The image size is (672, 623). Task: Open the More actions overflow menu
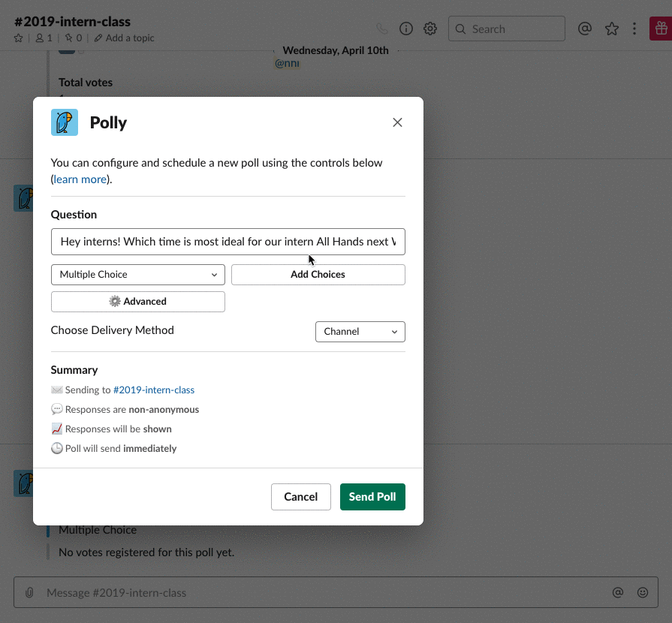(x=634, y=29)
